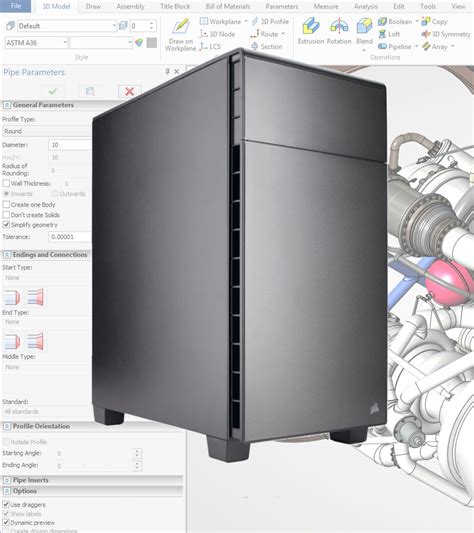Disable Dynamic preview checkbox
The height and width of the screenshot is (533, 474).
click(x=6, y=522)
